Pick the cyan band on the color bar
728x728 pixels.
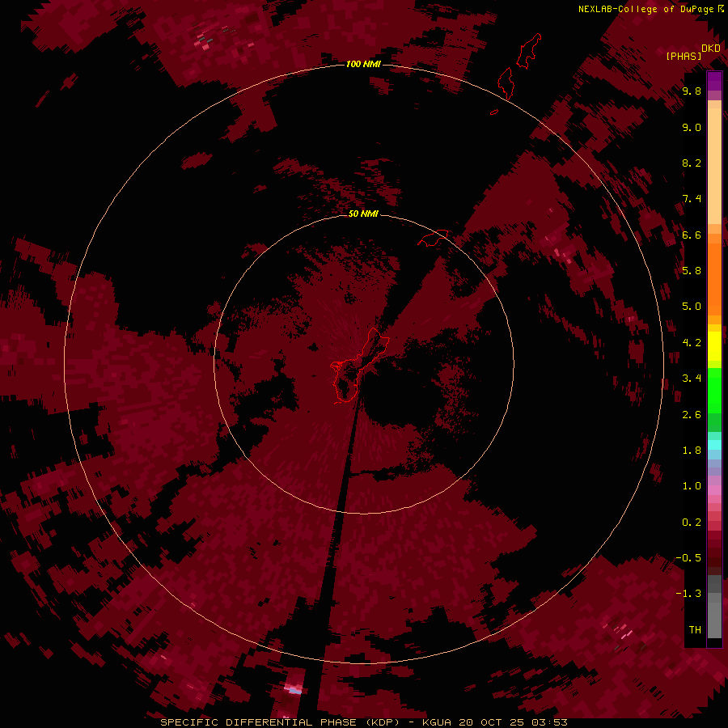click(x=714, y=445)
